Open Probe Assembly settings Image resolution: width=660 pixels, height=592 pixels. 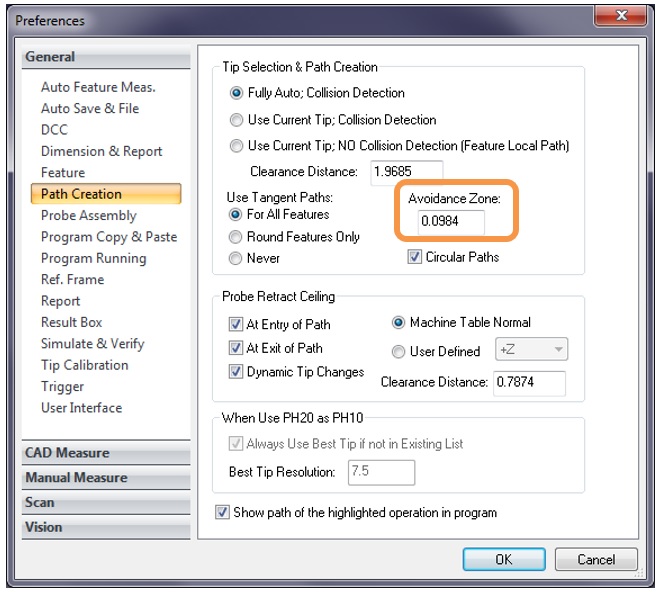[x=89, y=216]
